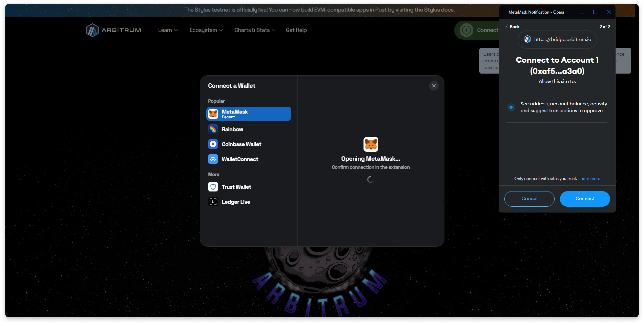Viewport: 644px width, 324px height.
Task: Click the large MetaMask fox in Opening panel
Action: [x=370, y=144]
